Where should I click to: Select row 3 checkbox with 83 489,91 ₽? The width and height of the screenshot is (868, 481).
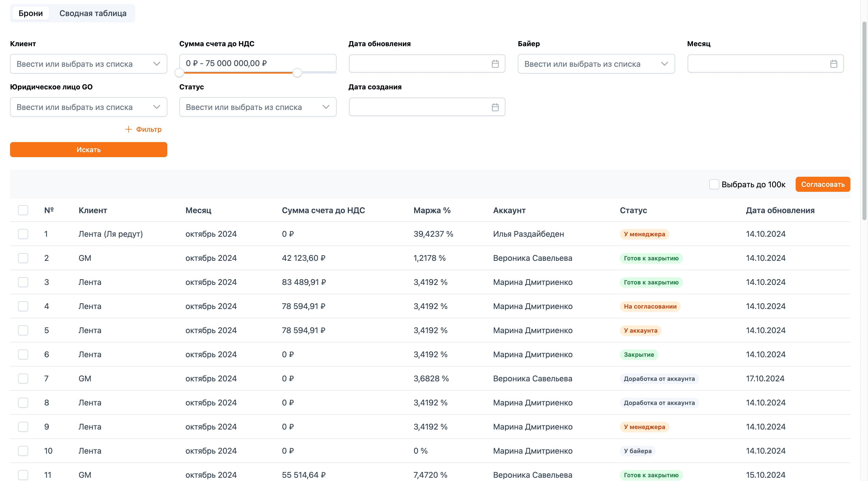coord(23,282)
